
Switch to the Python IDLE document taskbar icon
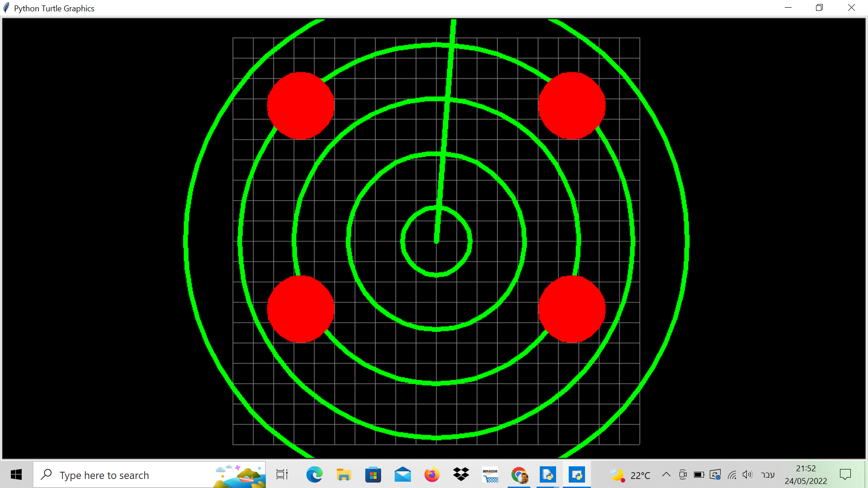click(548, 475)
